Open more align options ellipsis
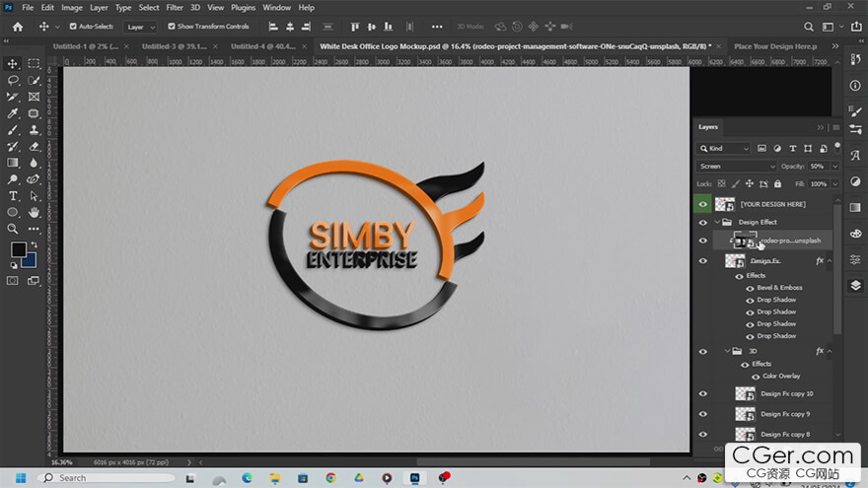The height and width of the screenshot is (488, 868). [437, 27]
